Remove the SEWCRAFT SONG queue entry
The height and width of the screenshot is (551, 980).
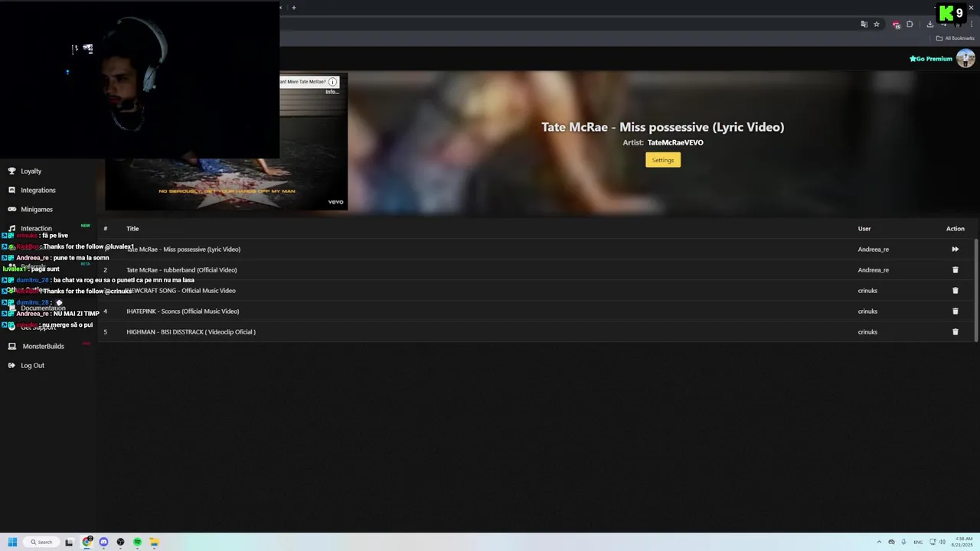pos(955,290)
